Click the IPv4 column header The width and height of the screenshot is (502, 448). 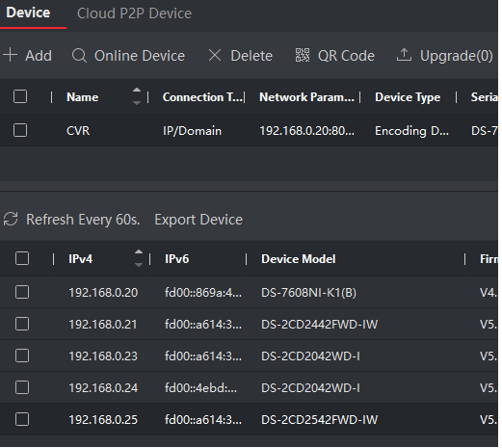[x=80, y=259]
